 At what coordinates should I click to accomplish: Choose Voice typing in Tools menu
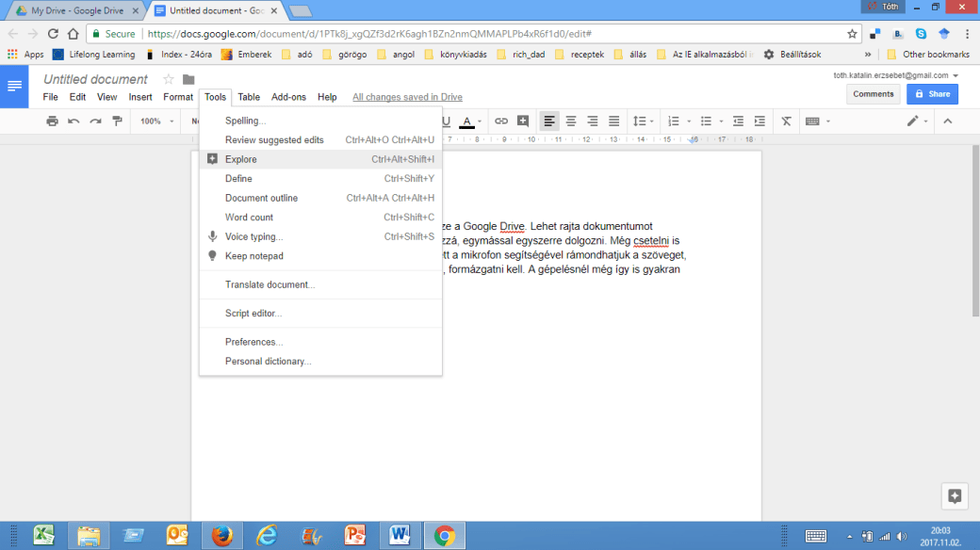point(253,236)
